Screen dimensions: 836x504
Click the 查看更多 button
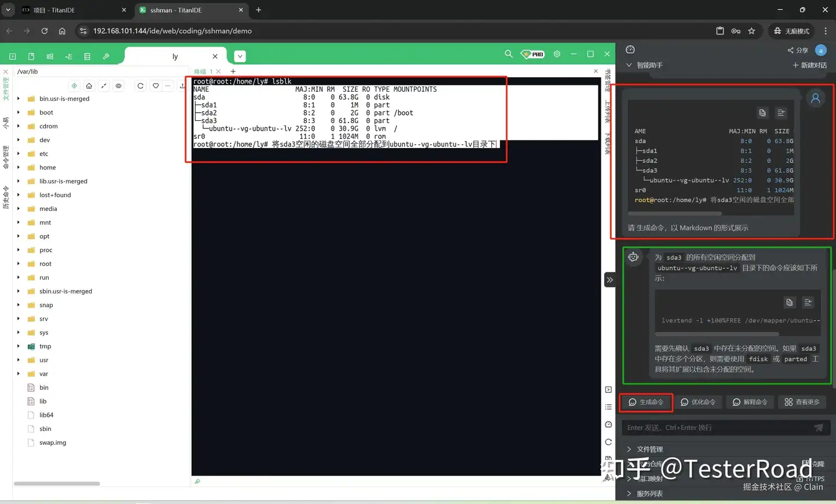802,402
